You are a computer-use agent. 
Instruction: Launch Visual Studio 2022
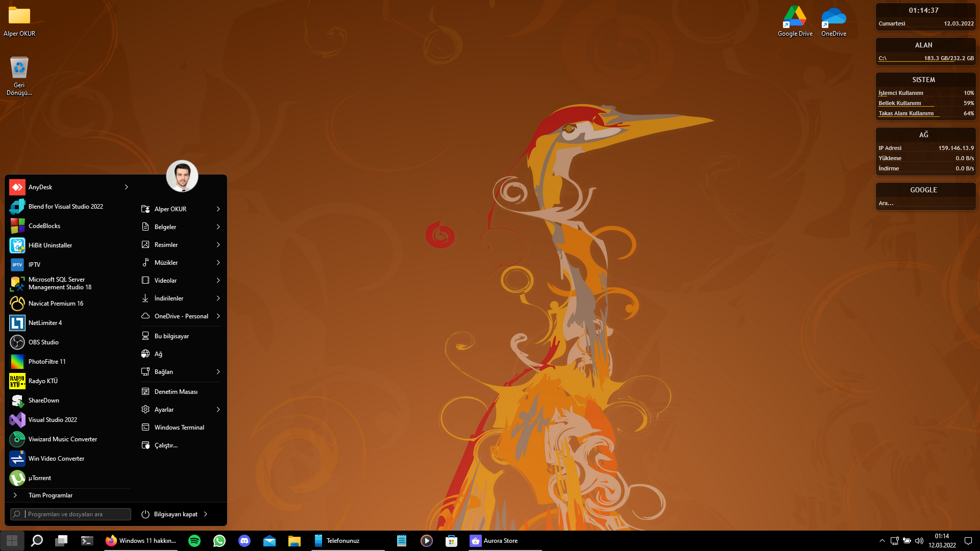[53, 420]
